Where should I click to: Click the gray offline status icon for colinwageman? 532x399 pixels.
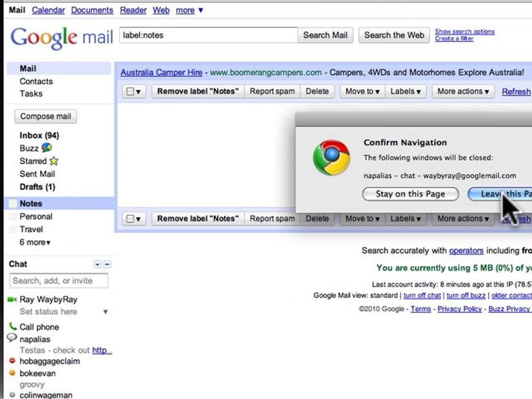click(12, 395)
